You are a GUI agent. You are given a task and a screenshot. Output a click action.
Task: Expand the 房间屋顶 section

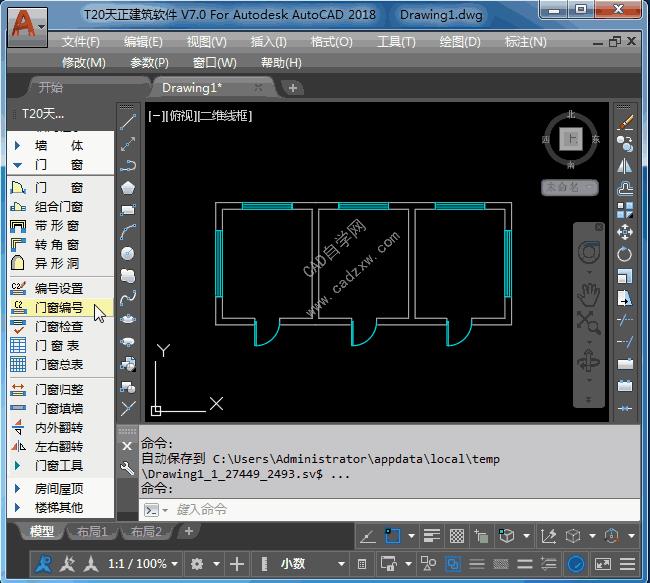tap(17, 489)
